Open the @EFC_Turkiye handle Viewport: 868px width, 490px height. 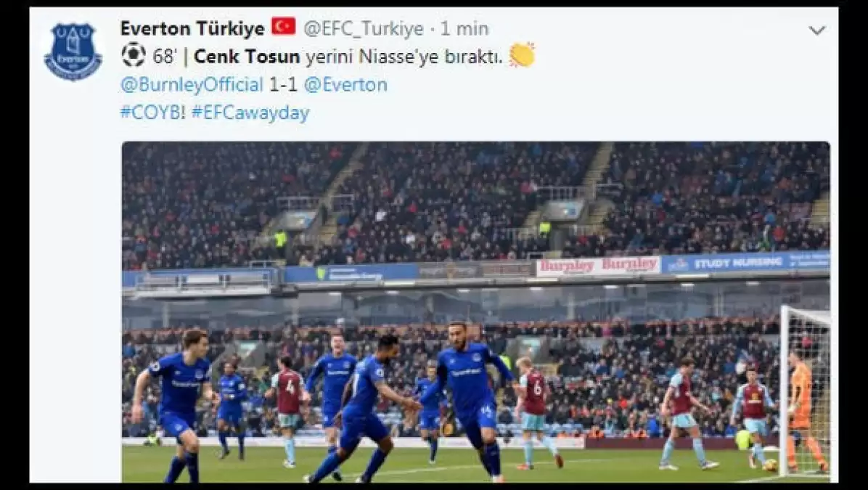[364, 28]
